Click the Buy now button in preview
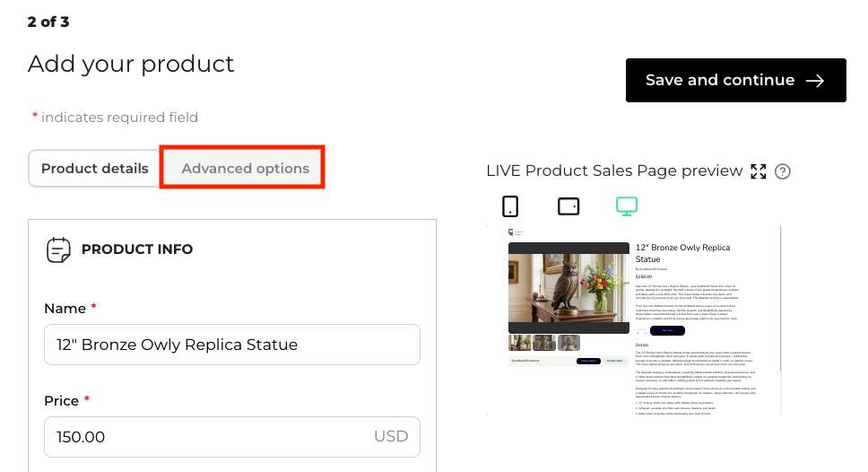868x472 pixels. click(666, 330)
